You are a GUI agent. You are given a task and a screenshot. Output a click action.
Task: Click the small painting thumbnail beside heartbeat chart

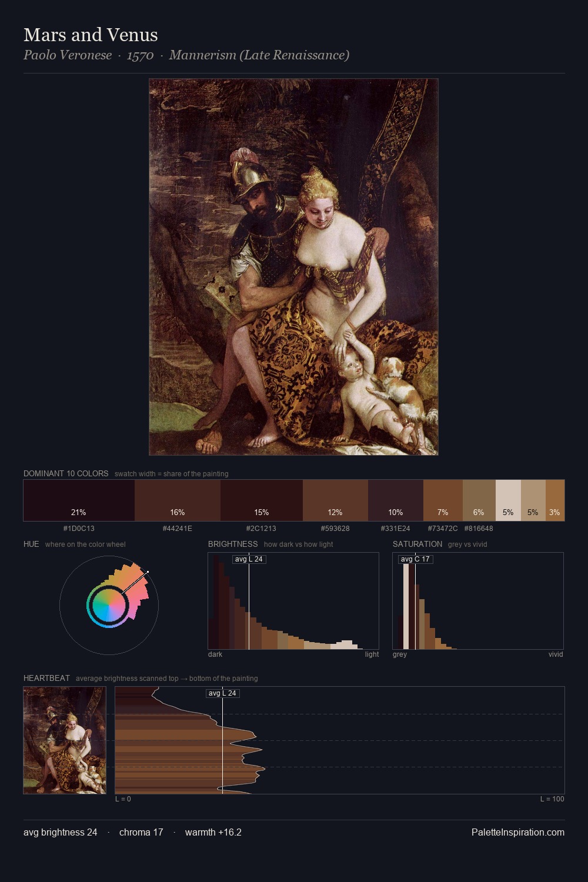point(65,740)
